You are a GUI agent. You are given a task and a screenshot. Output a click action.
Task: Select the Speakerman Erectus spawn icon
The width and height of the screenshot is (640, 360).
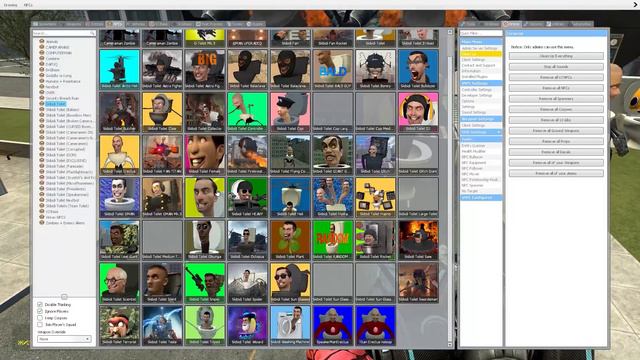(333, 325)
